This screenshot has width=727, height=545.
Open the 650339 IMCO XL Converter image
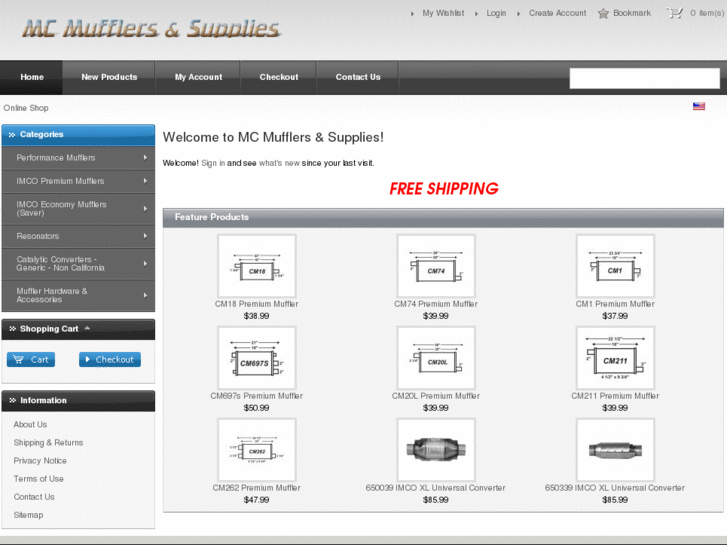tap(615, 449)
